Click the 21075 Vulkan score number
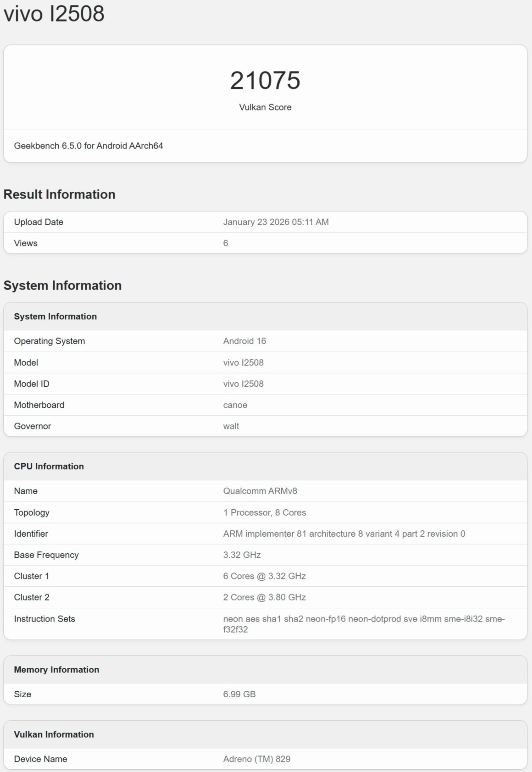 pos(265,81)
